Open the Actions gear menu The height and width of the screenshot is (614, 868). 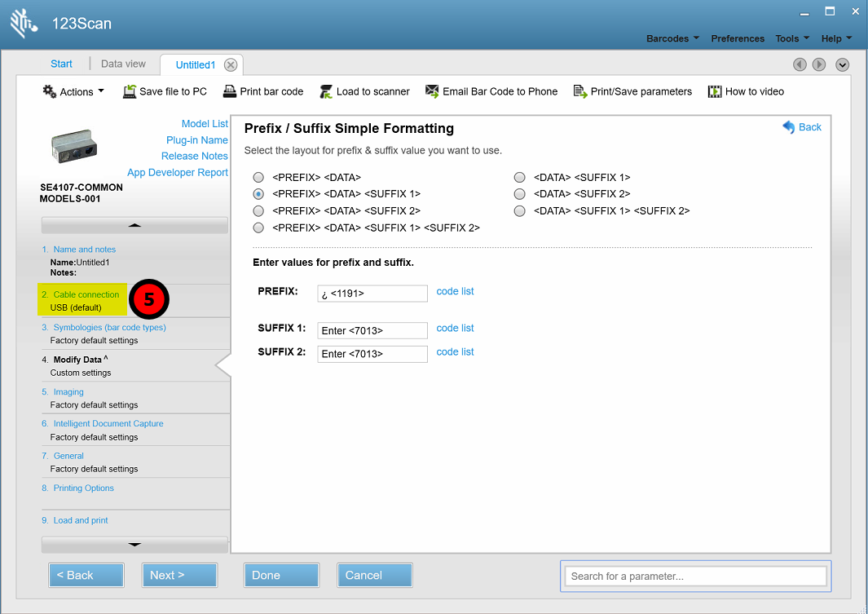point(73,91)
